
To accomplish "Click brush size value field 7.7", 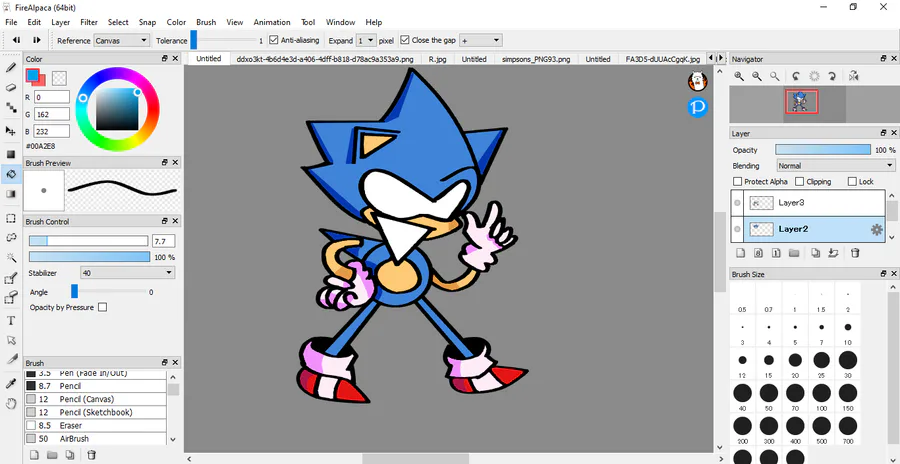I will 164,241.
